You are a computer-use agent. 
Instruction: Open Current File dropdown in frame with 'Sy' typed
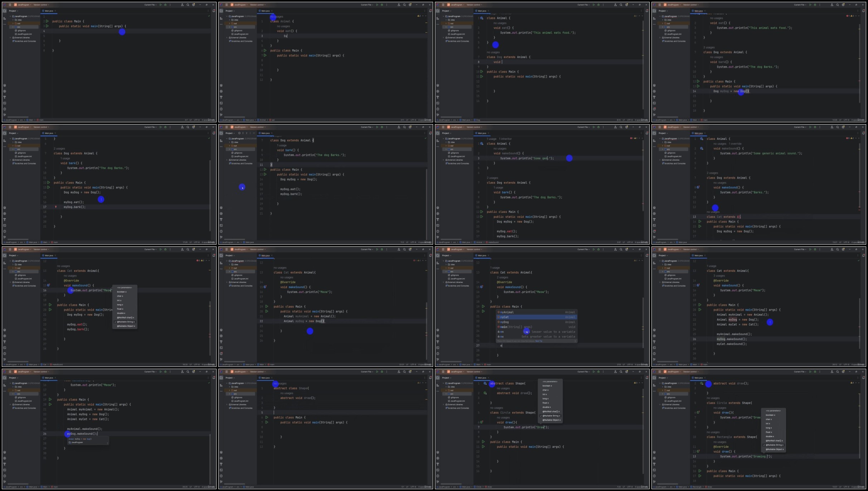tap(366, 5)
